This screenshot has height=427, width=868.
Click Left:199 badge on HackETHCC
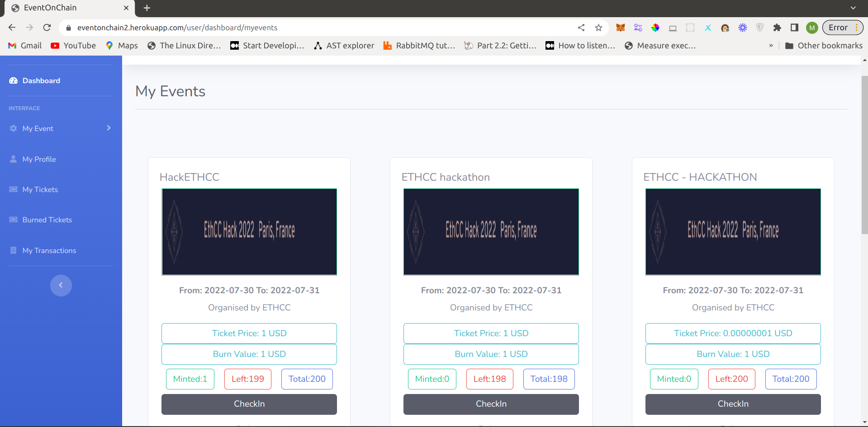pyautogui.click(x=248, y=379)
